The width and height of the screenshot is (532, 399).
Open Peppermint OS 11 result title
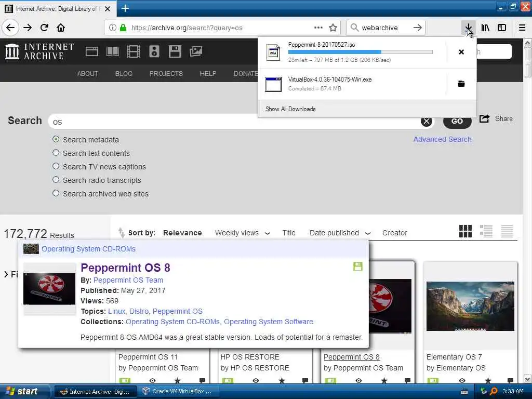pos(148,357)
